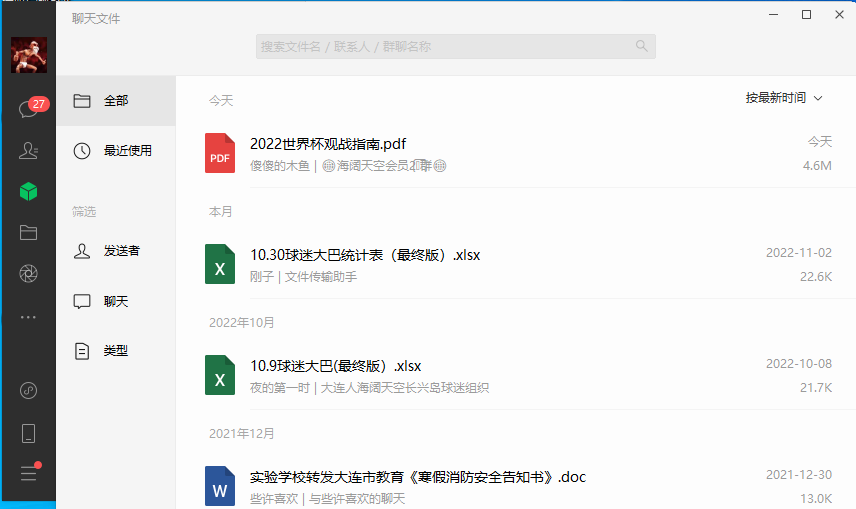Open the contacts icon in left sidebar

click(28, 150)
